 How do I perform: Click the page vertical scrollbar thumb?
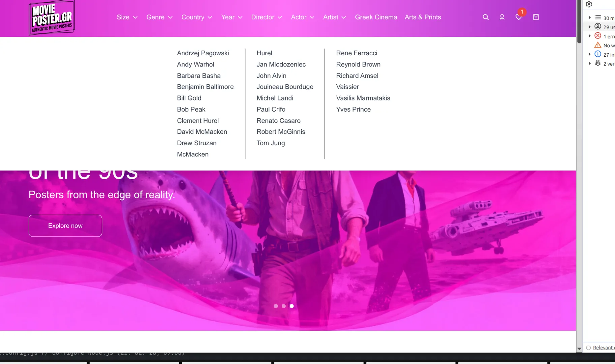[579, 22]
